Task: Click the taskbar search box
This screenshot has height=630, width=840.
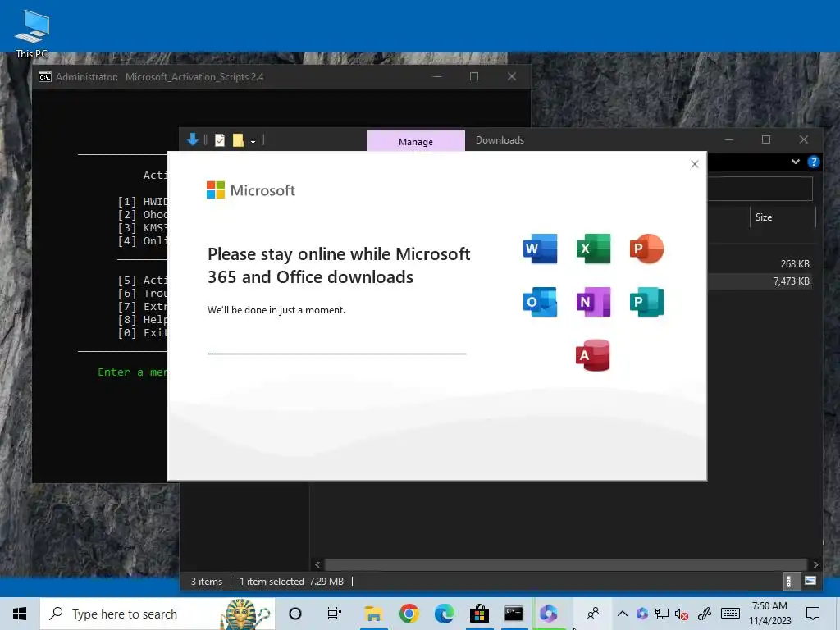Action: 157,614
